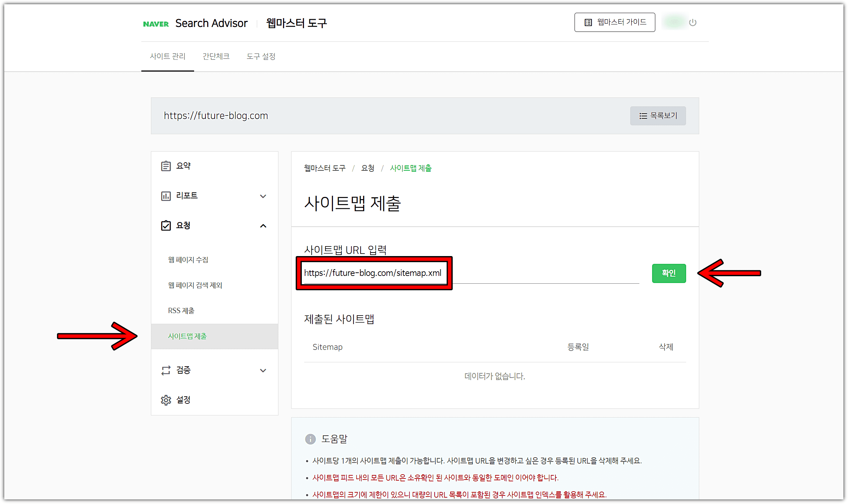Open settings via the 설정 gear icon
848x504 pixels.
[x=166, y=400]
